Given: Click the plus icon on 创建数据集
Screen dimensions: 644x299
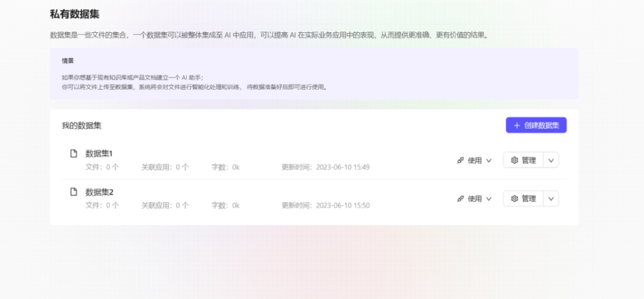Looking at the screenshot, I should [517, 126].
